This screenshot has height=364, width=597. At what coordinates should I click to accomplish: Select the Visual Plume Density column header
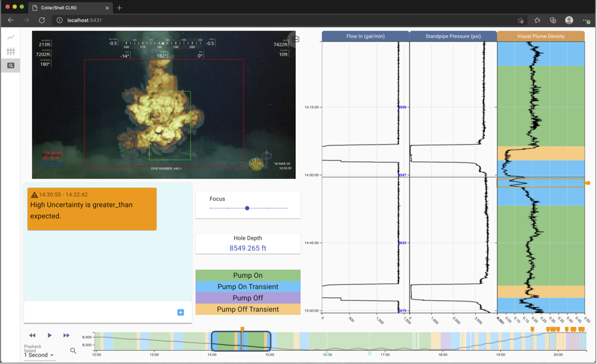[541, 36]
